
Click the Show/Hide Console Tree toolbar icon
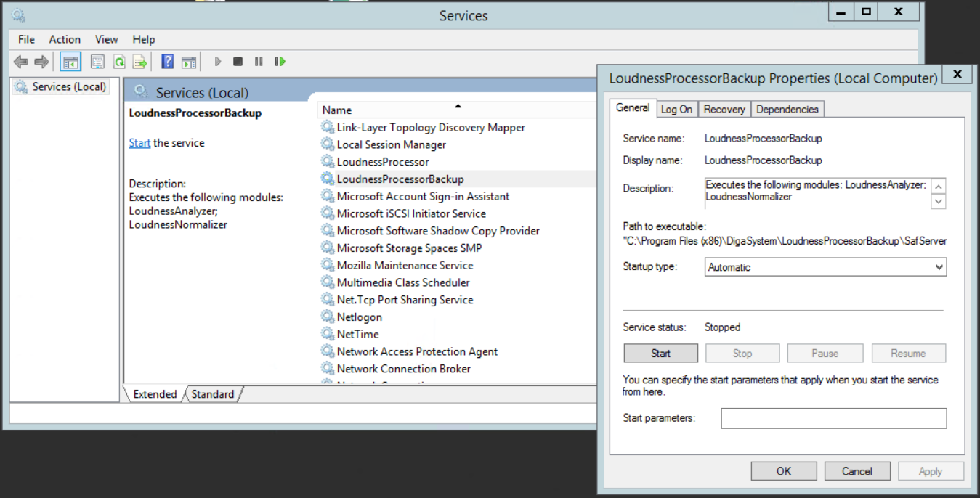click(70, 62)
